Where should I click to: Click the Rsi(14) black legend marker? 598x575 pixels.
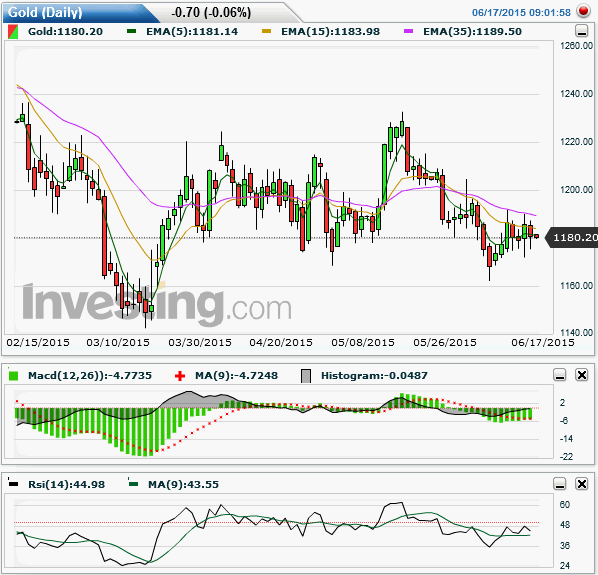coord(13,484)
